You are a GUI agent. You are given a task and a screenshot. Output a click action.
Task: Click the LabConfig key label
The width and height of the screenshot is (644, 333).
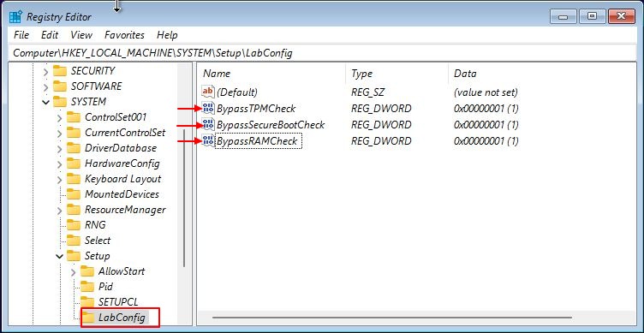[x=122, y=318]
